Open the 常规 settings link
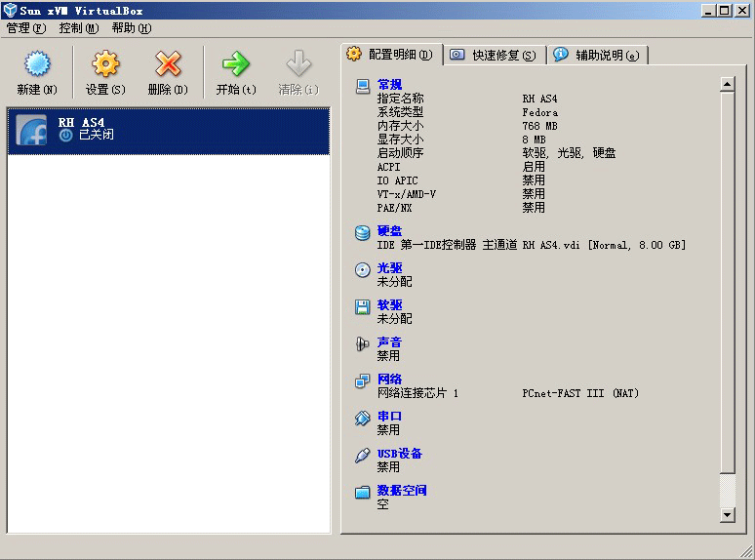755x560 pixels. point(389,84)
